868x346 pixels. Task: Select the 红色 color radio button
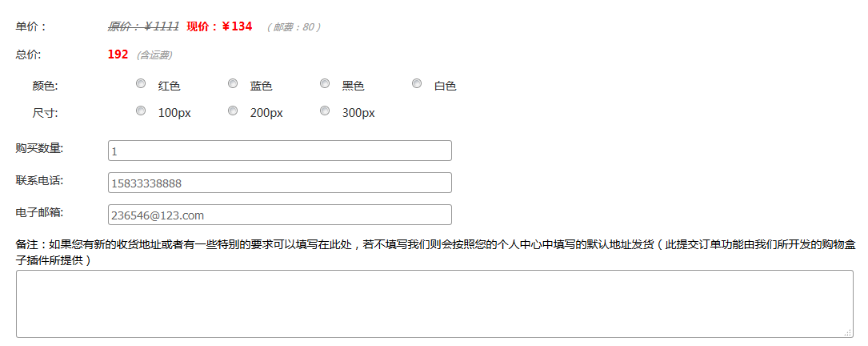point(141,83)
